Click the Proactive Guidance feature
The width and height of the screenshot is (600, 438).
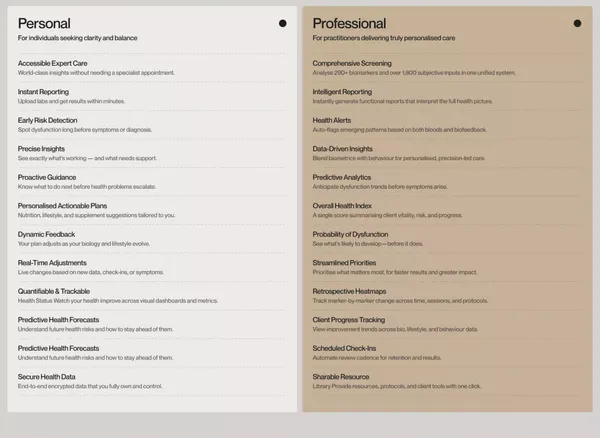coord(47,177)
